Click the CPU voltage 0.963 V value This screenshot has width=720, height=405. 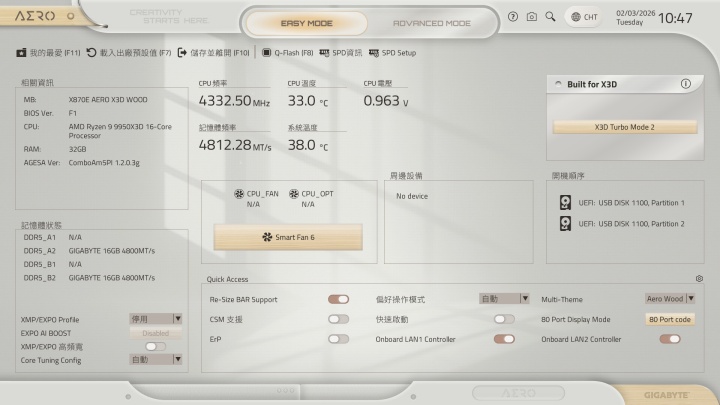coord(386,101)
